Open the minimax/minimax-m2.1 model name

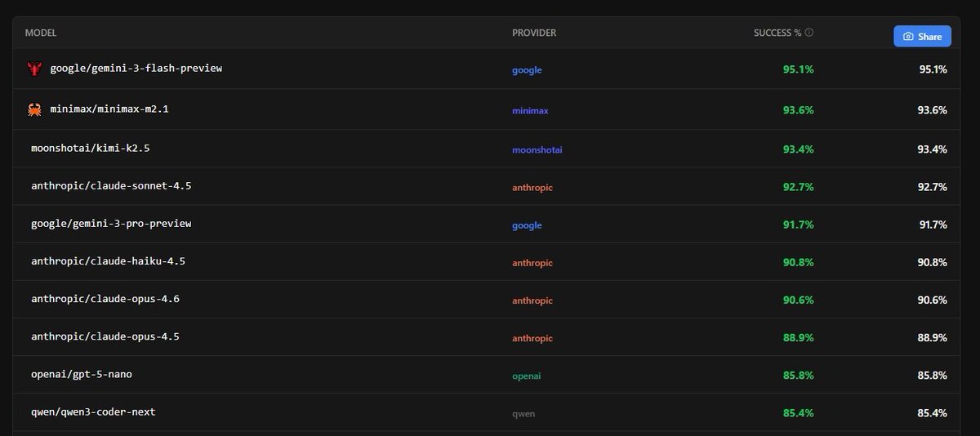point(109,109)
